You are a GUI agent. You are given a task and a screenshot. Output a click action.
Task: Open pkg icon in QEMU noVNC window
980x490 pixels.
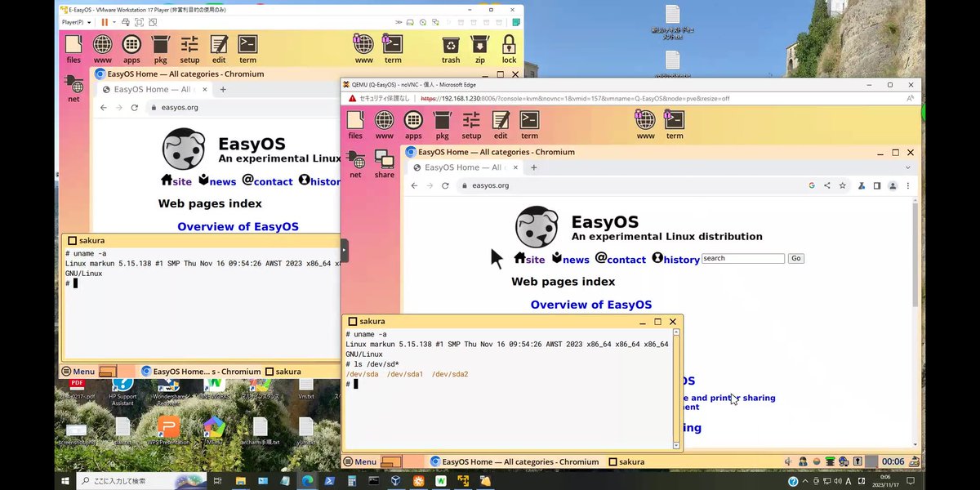(x=442, y=125)
